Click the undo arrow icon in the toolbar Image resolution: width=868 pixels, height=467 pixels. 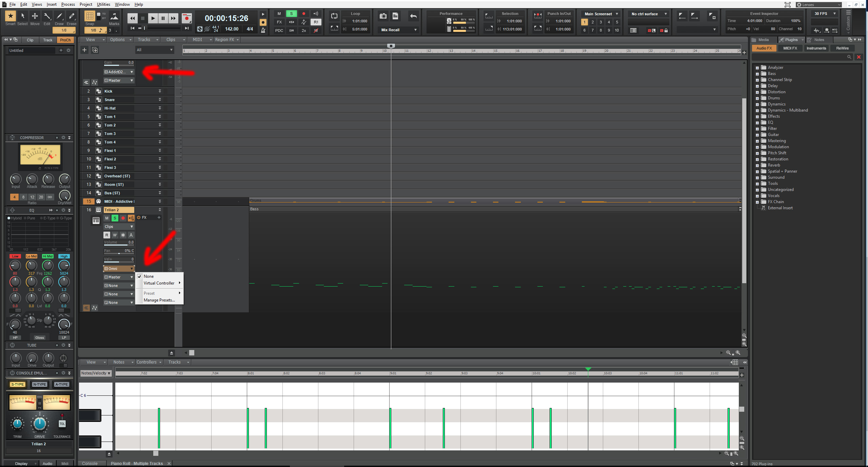413,16
